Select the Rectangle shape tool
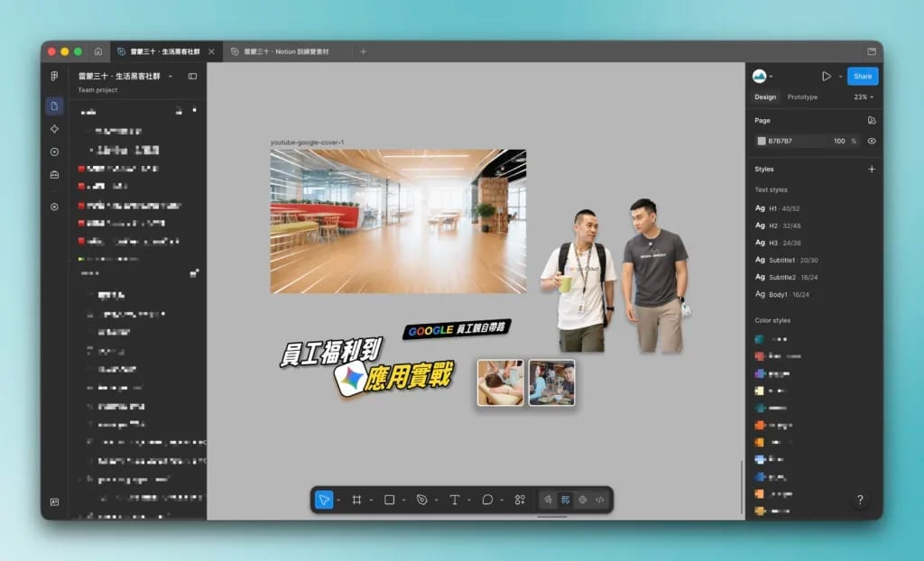This screenshot has width=924, height=561. (390, 500)
